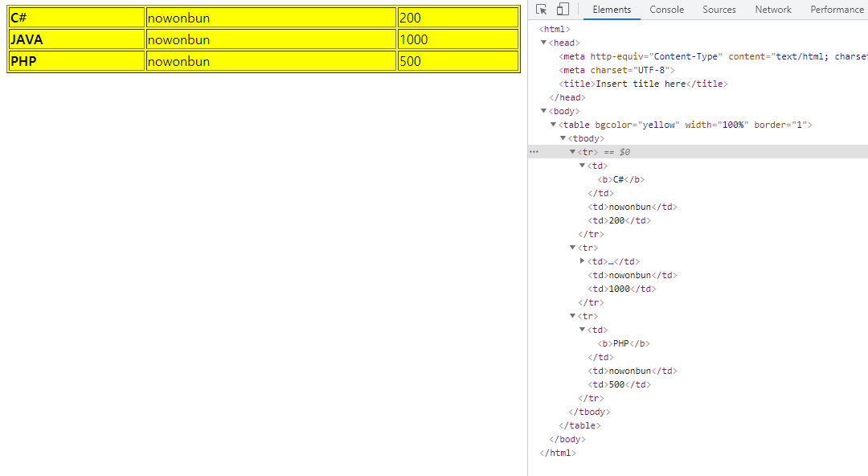The image size is (868, 476).
Task: Expand the collapsed td…</td> node
Action: click(x=582, y=261)
